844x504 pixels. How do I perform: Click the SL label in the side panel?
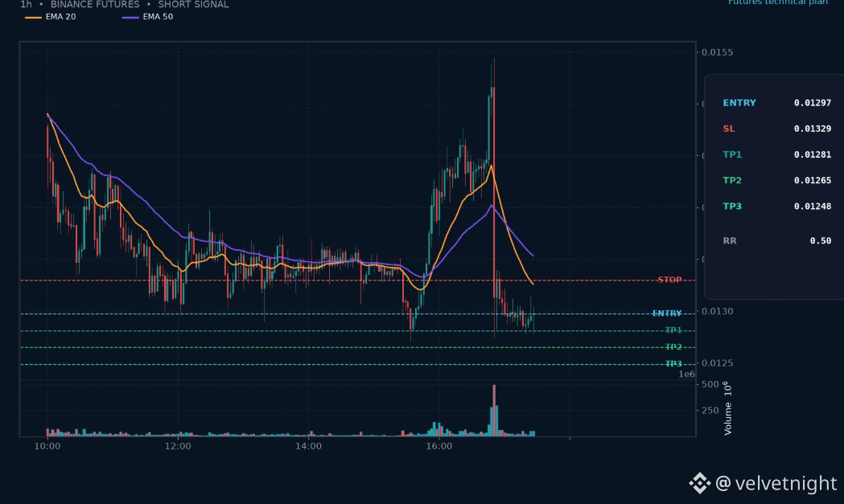[x=729, y=129]
